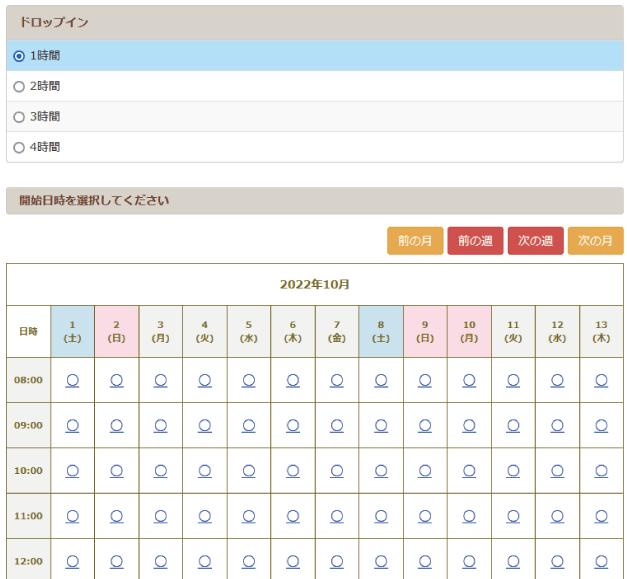Jump to next month with 次の月
Screen dimensions: 627x579
pos(595,241)
